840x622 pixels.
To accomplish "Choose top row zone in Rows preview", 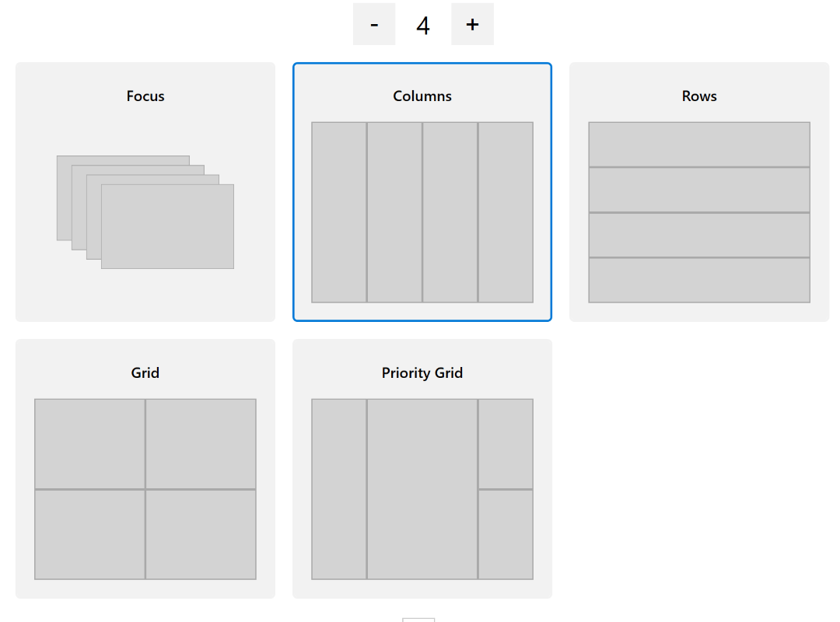I will coord(699,144).
